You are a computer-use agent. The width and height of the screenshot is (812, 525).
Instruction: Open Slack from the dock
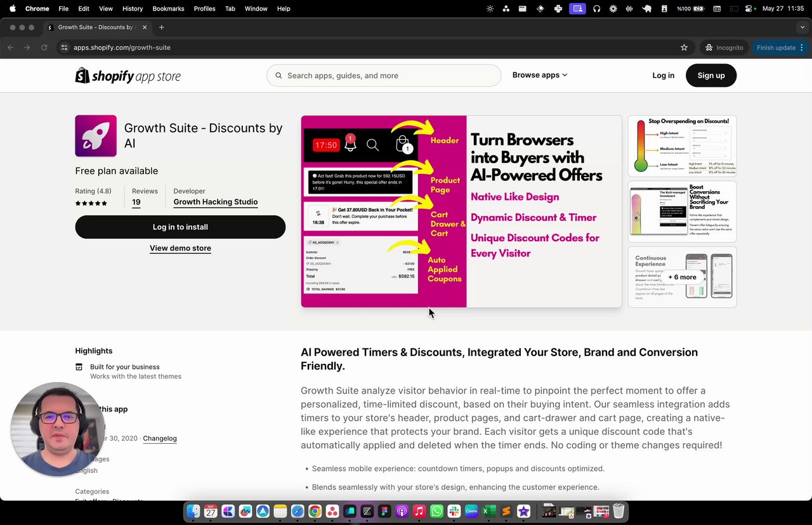[x=454, y=511]
